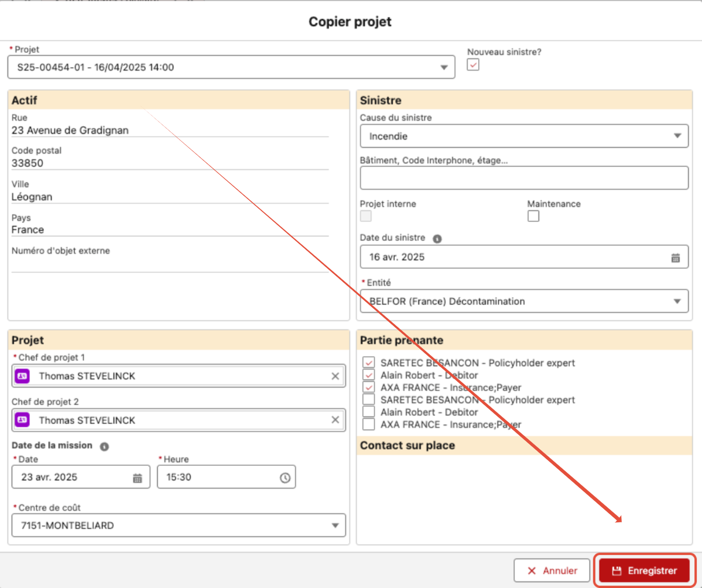
Task: Toggle Nouveau sinistre checkbox
Action: click(473, 65)
